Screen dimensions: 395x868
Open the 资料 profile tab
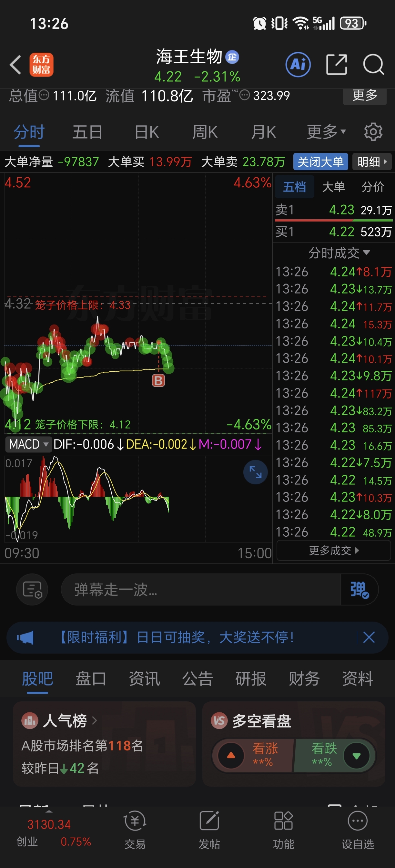(x=357, y=679)
